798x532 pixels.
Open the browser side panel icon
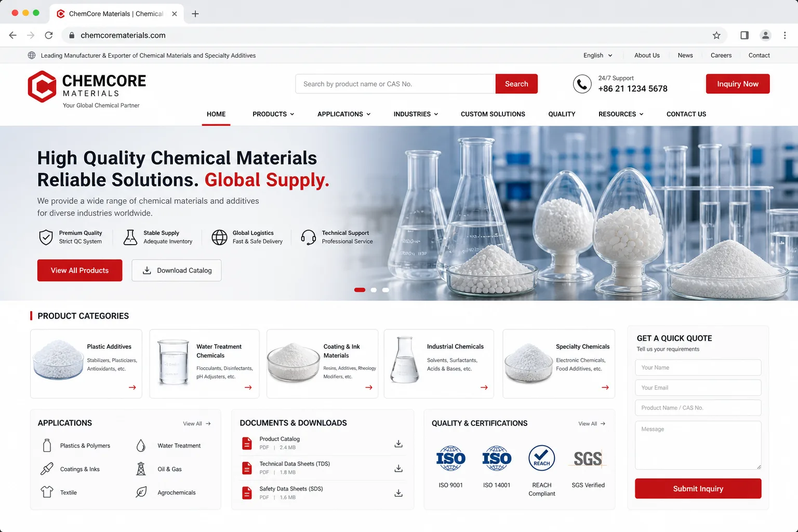(x=744, y=35)
